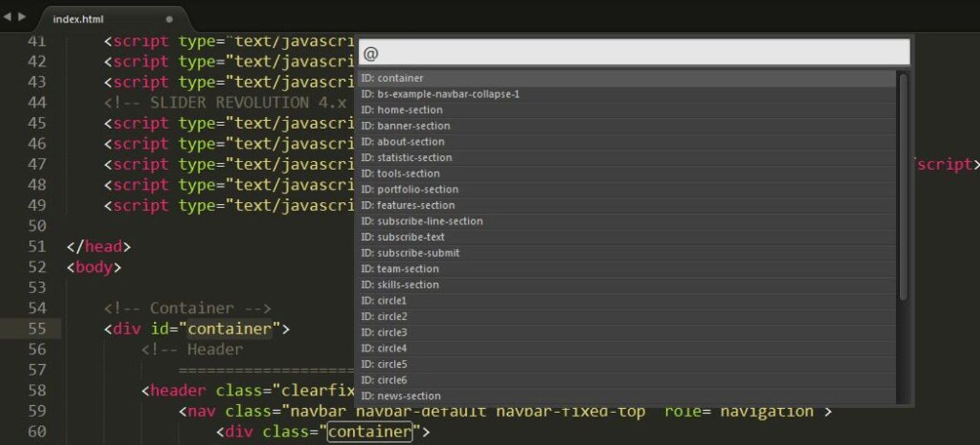Image resolution: width=980 pixels, height=445 pixels.
Task: Select 'ID: subscribe-line-section' symbol
Action: pos(627,222)
